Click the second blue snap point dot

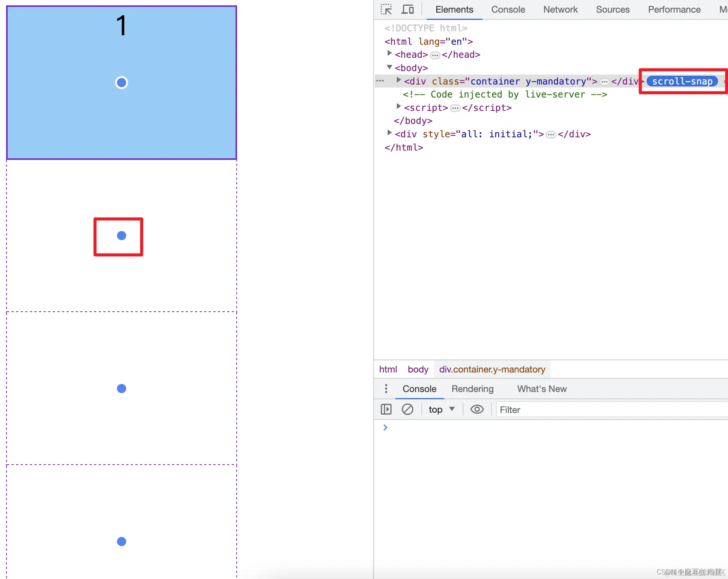tap(122, 236)
